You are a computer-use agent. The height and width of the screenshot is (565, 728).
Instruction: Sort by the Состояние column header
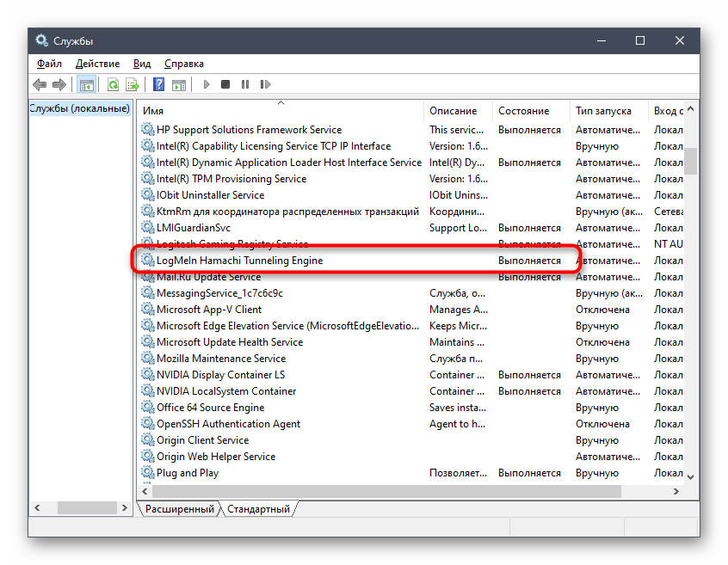tap(523, 111)
